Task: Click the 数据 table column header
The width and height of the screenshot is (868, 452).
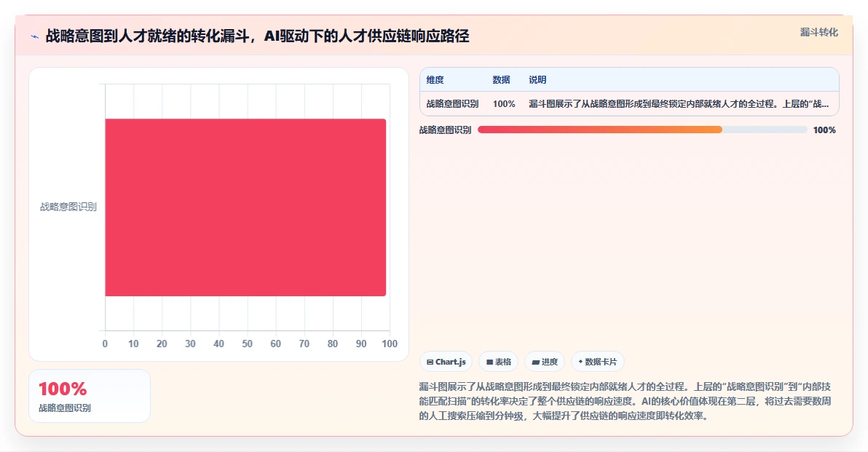Action: (501, 79)
